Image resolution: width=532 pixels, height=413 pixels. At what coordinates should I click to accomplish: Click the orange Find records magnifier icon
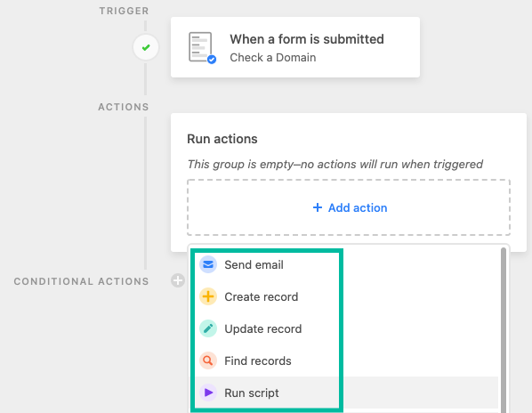pyautogui.click(x=208, y=360)
